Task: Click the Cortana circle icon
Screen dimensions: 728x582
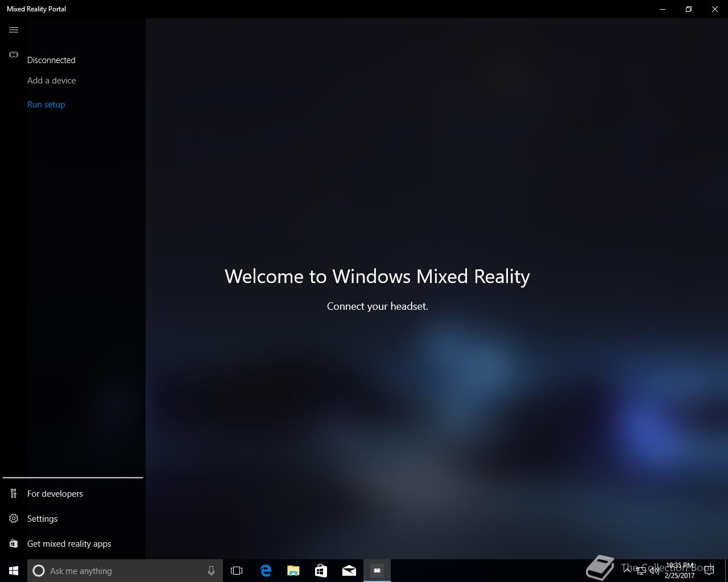Action: coord(39,571)
